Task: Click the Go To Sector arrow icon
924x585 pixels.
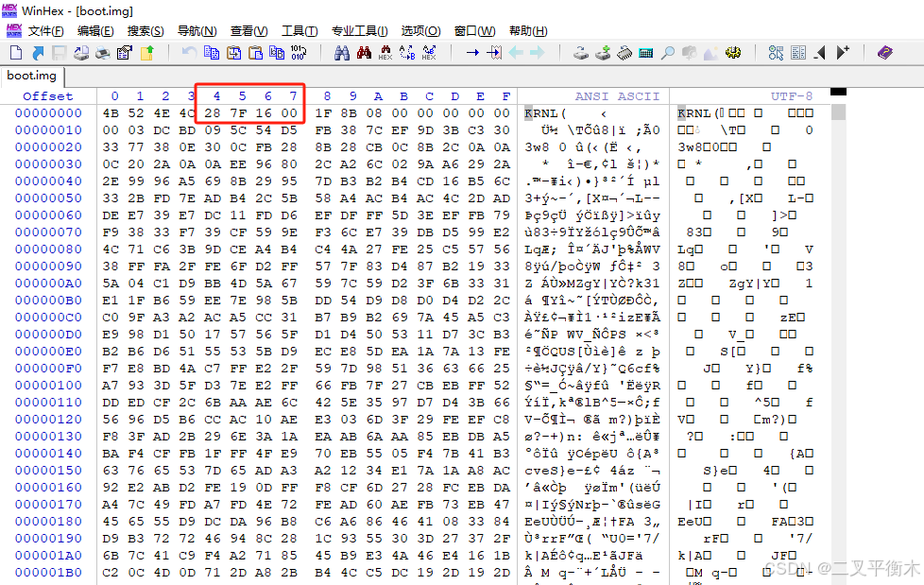Action: click(x=494, y=53)
